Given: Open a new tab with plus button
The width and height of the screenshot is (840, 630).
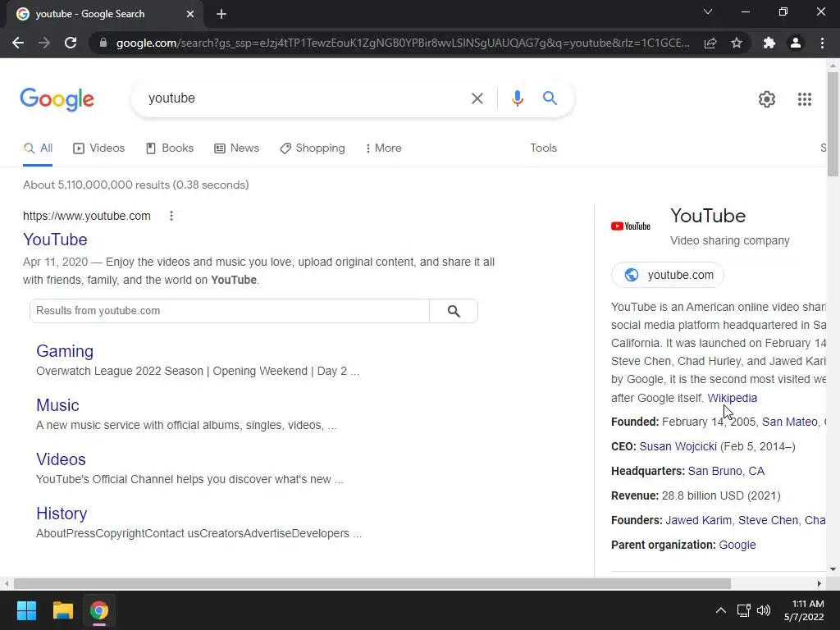Looking at the screenshot, I should pyautogui.click(x=221, y=14).
